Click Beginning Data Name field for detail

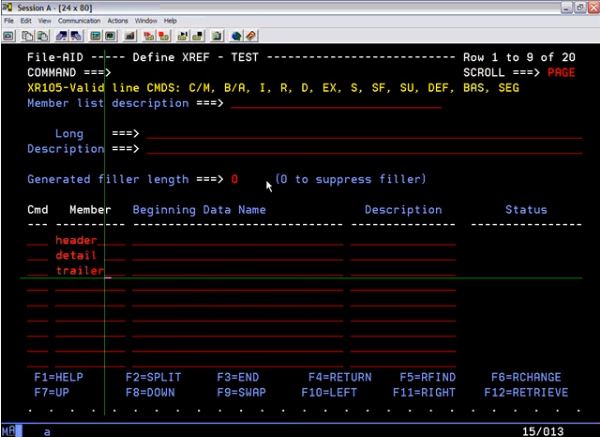click(238, 256)
